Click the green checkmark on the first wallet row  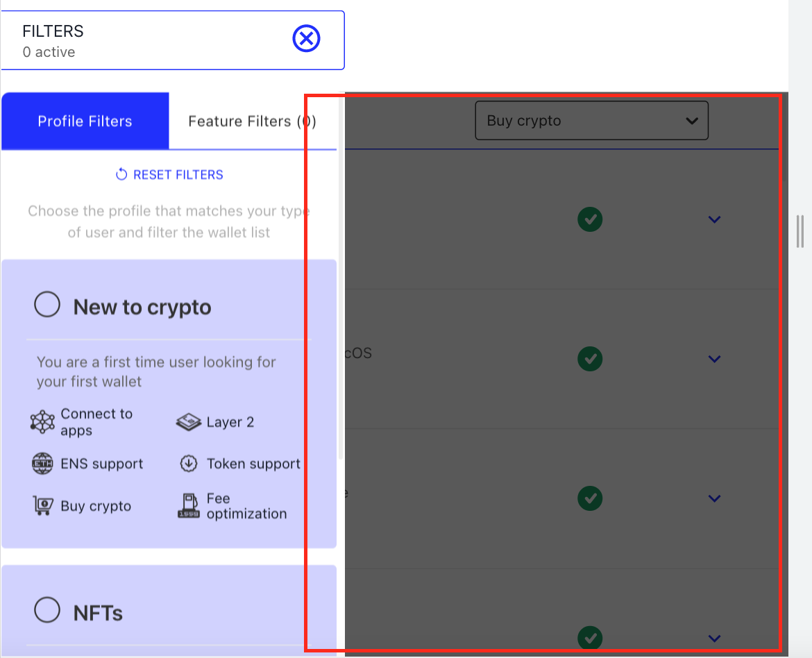tap(590, 219)
